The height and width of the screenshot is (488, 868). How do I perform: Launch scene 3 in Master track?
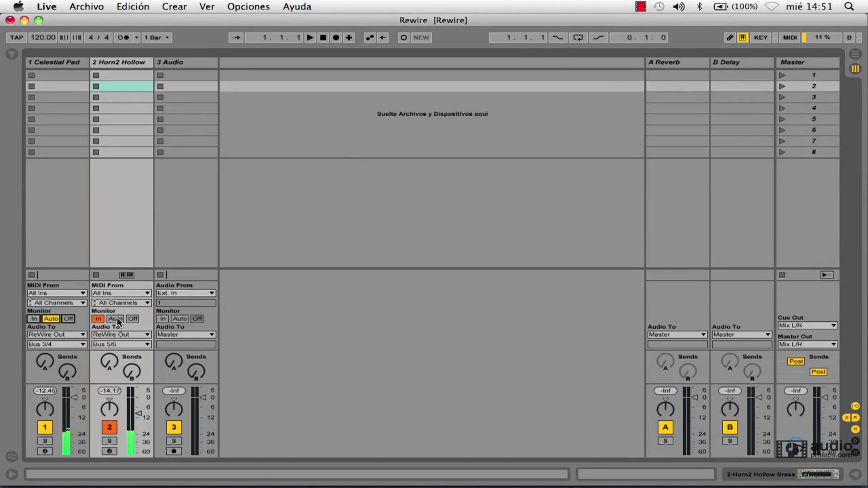click(782, 97)
